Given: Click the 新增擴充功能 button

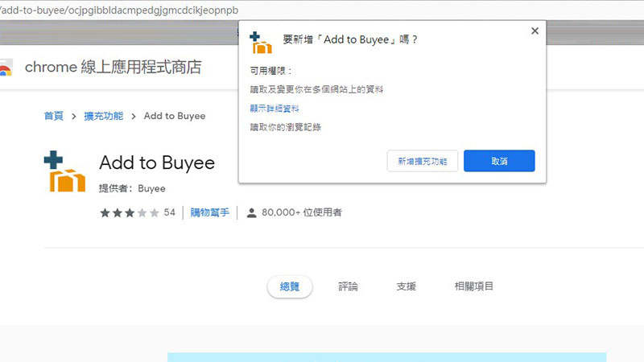Looking at the screenshot, I should click(x=422, y=161).
